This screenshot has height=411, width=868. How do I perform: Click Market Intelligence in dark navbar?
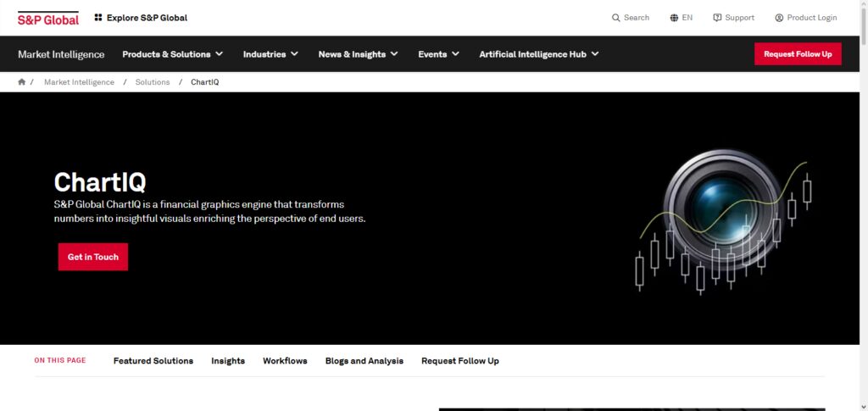pos(61,54)
